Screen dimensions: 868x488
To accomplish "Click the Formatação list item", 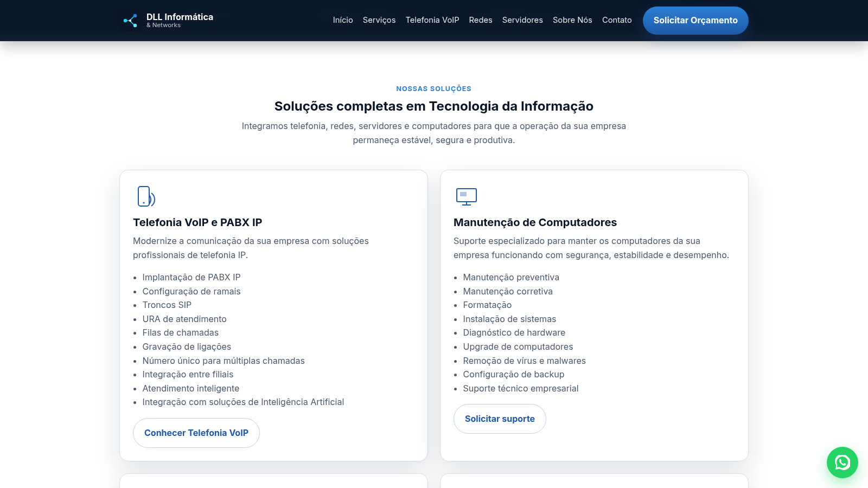I will coord(487,305).
